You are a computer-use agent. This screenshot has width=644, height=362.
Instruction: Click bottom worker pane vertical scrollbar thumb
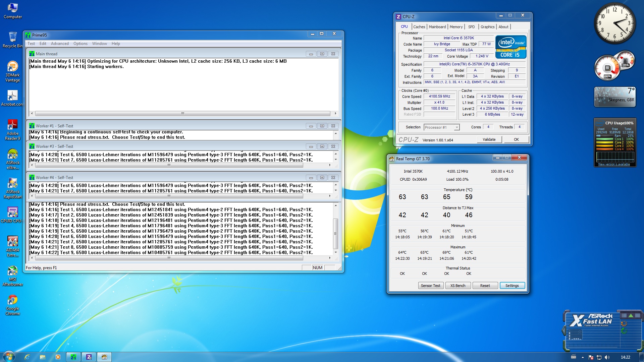tap(335, 233)
